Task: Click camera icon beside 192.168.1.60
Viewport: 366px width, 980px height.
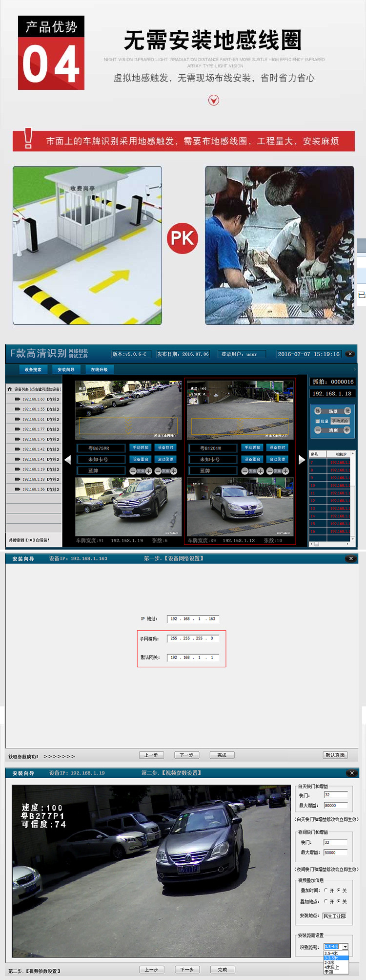Action: pos(18,399)
